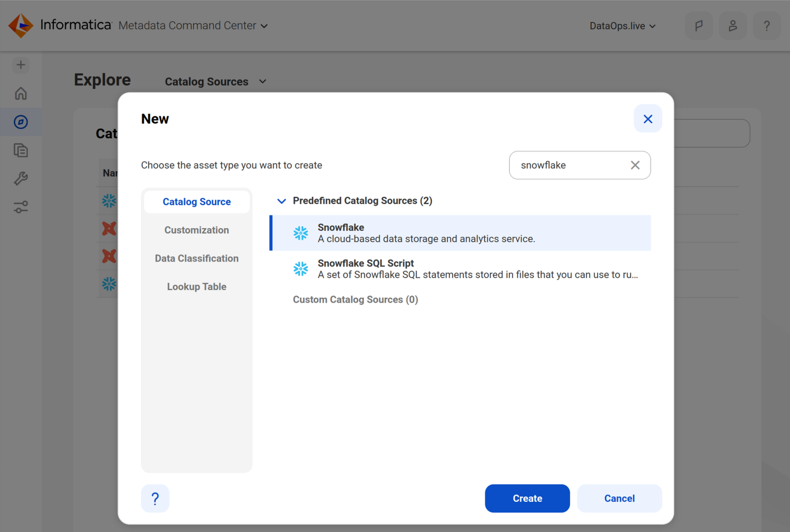This screenshot has height=532, width=790.
Task: Clear the snowflake search text
Action: coord(635,165)
